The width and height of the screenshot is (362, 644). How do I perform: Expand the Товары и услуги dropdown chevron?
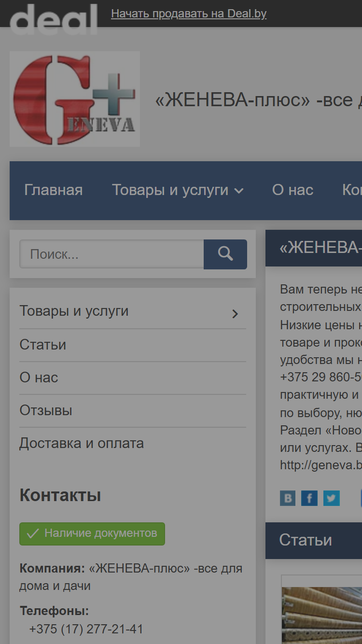(x=238, y=191)
